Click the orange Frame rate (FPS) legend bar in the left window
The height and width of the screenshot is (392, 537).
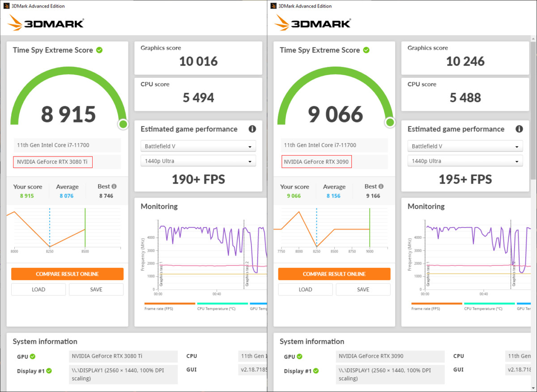point(170,303)
